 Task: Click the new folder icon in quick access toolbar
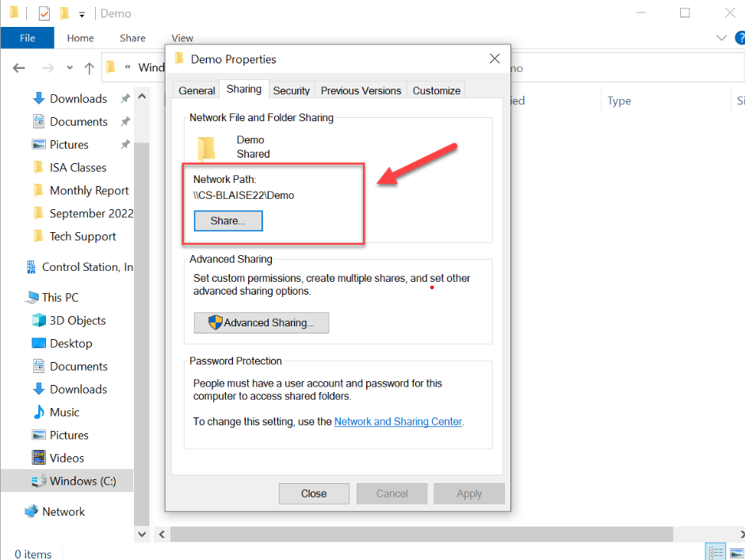[64, 13]
